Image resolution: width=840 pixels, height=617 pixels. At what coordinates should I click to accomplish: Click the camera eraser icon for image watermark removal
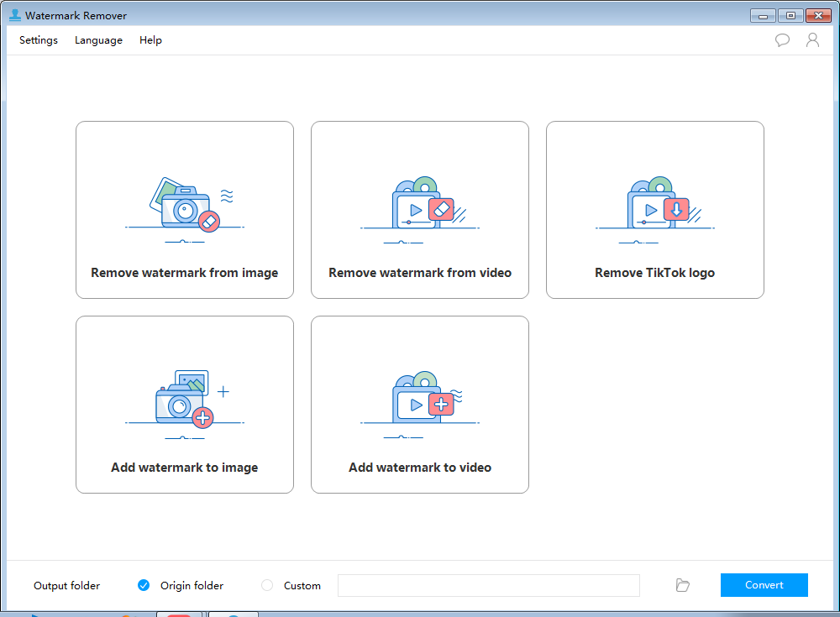click(185, 210)
